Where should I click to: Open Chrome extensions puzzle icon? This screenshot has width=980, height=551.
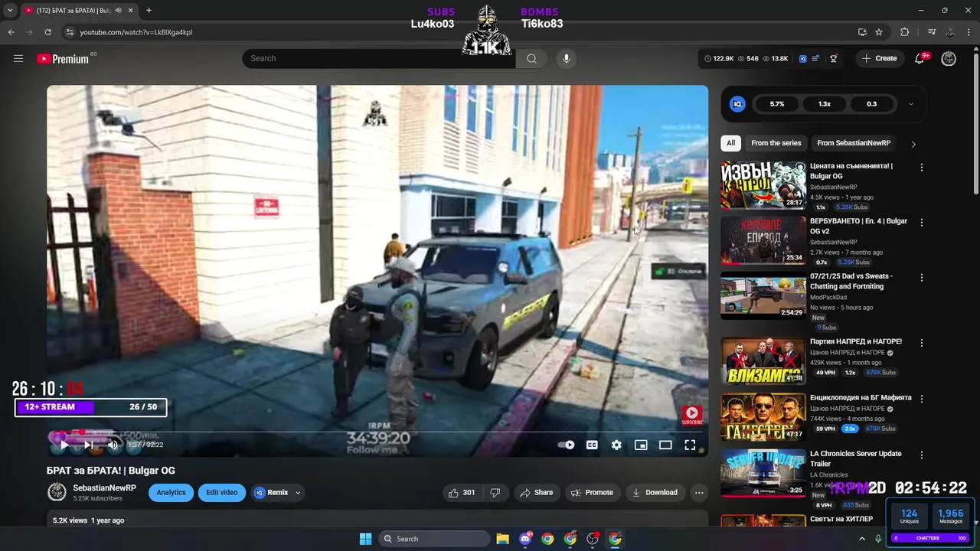point(905,32)
